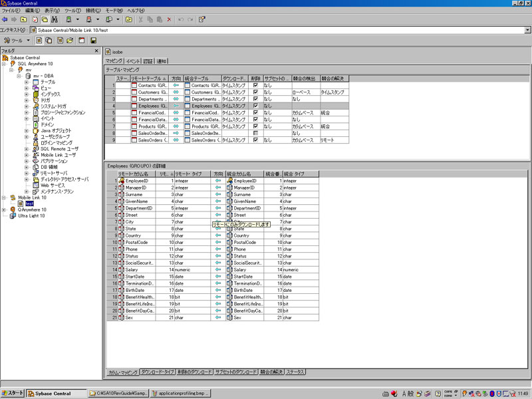Viewport: 532px width, 399px height.
Task: Switch to the イベント tab
Action: click(x=132, y=61)
